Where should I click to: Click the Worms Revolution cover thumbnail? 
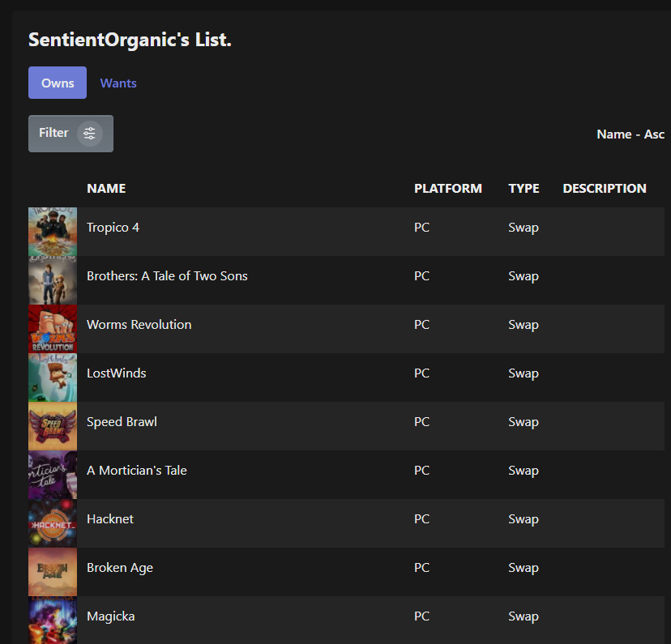[x=53, y=329]
